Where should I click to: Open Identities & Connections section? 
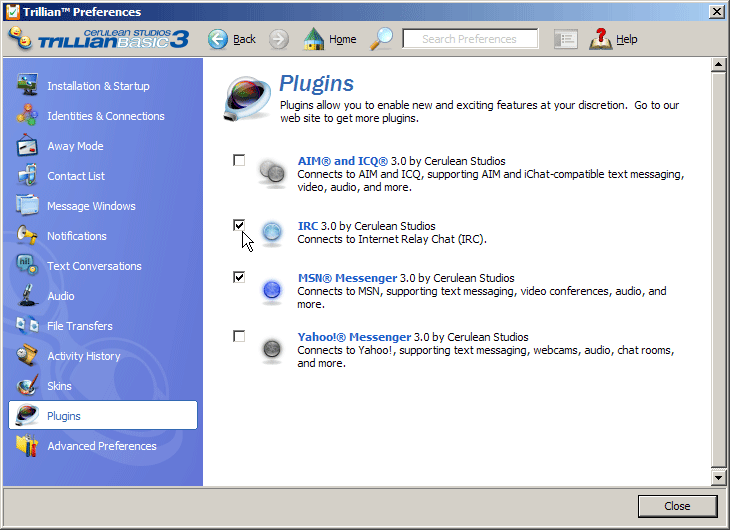pos(106,116)
